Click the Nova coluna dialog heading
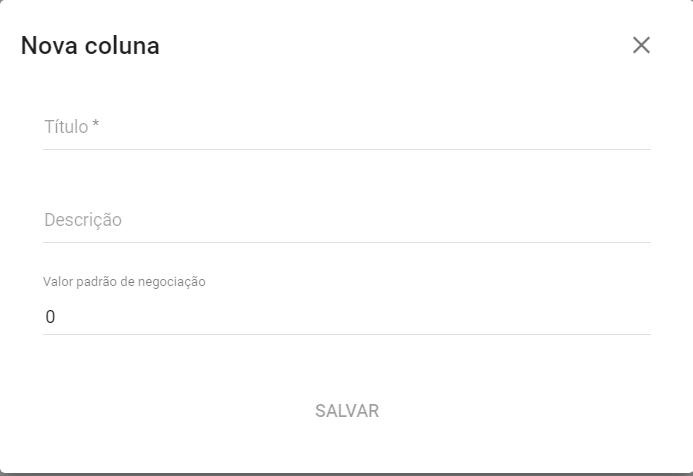The height and width of the screenshot is (476, 693). pos(90,46)
